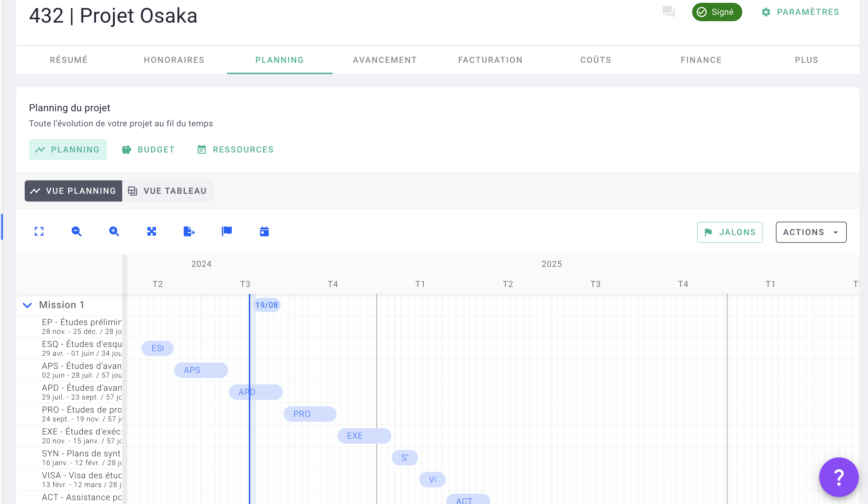Switch to Vue Tableau
Viewport: 868px width, 504px height.
pos(168,191)
